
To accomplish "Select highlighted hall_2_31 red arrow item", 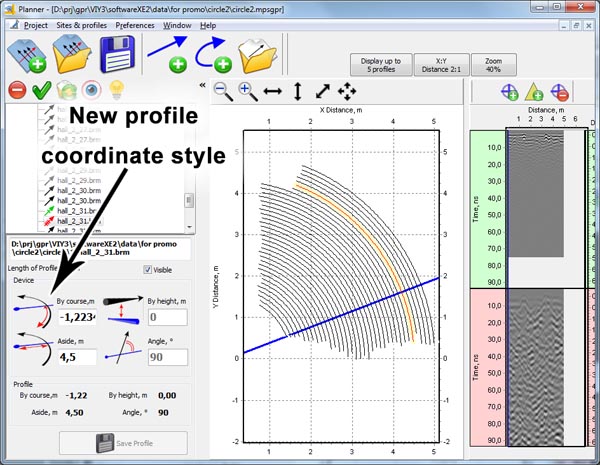I will pyautogui.click(x=73, y=221).
